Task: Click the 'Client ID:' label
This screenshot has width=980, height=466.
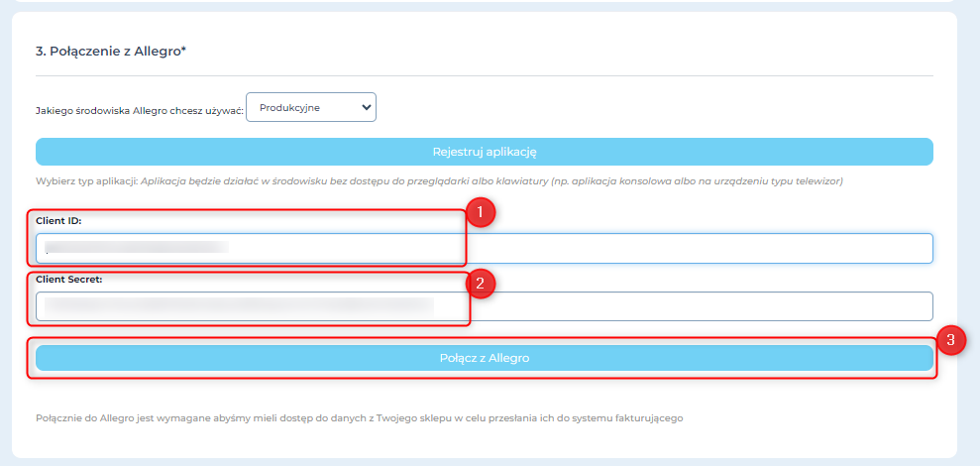Action: pos(58,221)
